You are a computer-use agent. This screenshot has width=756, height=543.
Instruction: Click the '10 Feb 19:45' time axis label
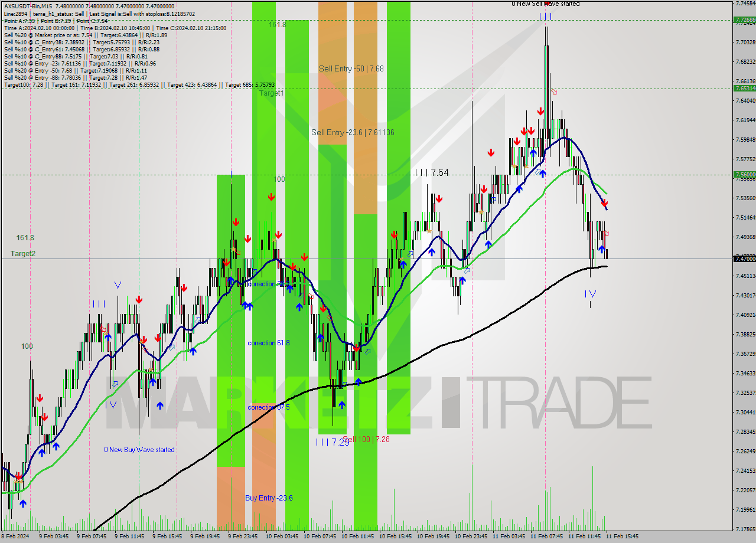pos(433,537)
